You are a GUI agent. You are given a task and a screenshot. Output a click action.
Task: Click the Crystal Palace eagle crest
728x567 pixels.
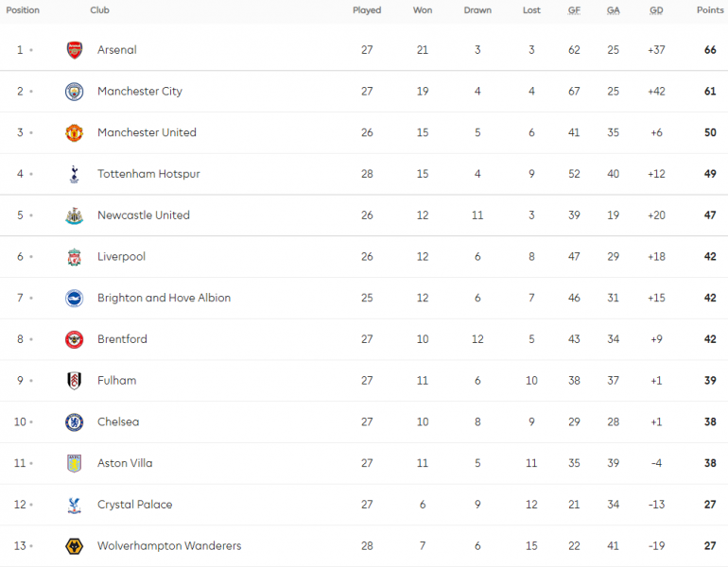[75, 505]
